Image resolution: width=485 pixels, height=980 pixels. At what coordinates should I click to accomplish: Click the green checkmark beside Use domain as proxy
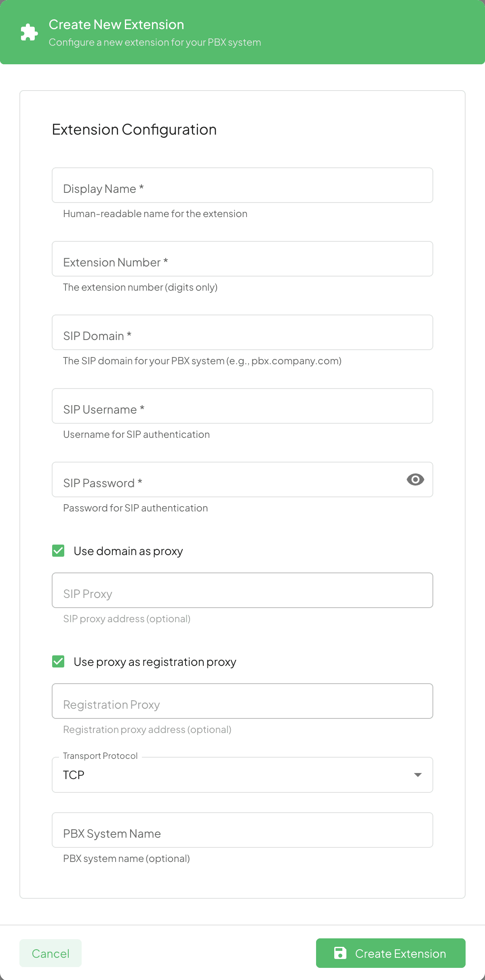[58, 551]
